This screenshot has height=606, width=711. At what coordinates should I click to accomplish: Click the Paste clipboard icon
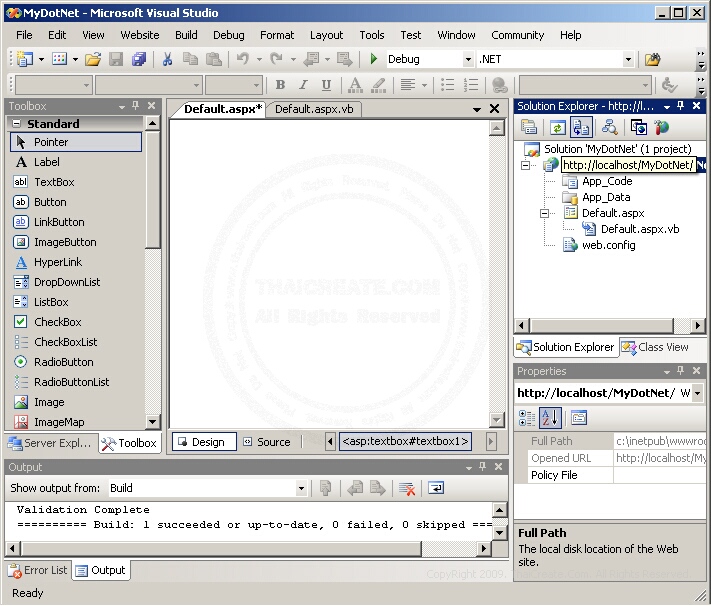[x=214, y=59]
